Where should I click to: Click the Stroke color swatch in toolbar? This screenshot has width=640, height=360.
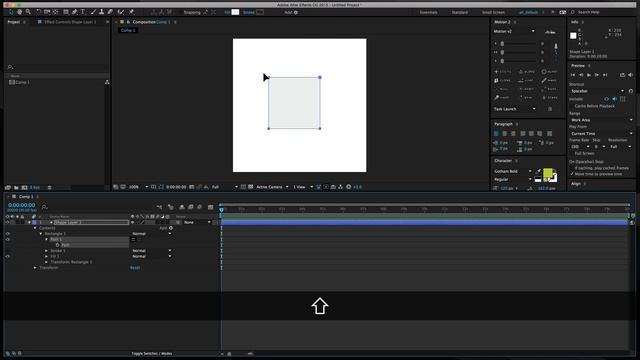[x=260, y=12]
